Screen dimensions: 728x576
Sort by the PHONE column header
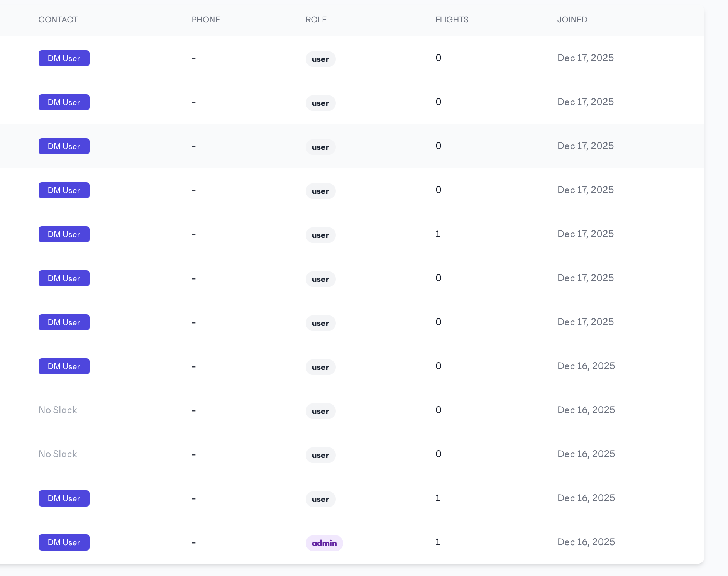(x=206, y=20)
